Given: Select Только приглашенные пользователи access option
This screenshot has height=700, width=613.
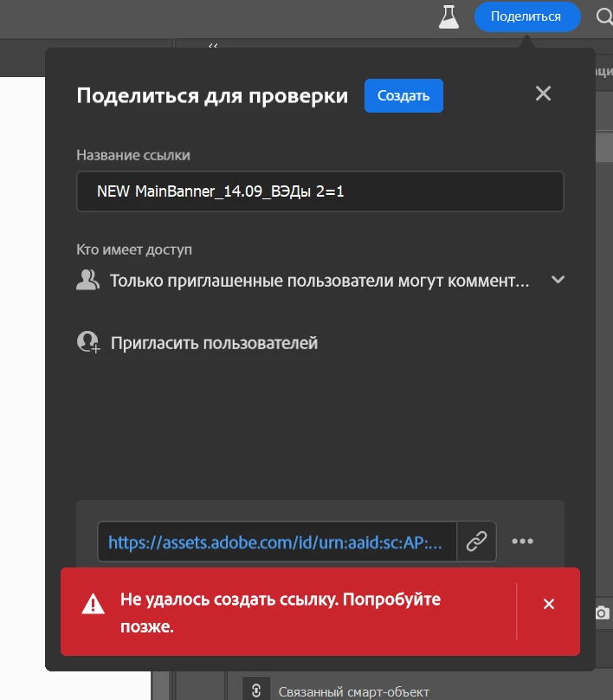Looking at the screenshot, I should click(319, 281).
